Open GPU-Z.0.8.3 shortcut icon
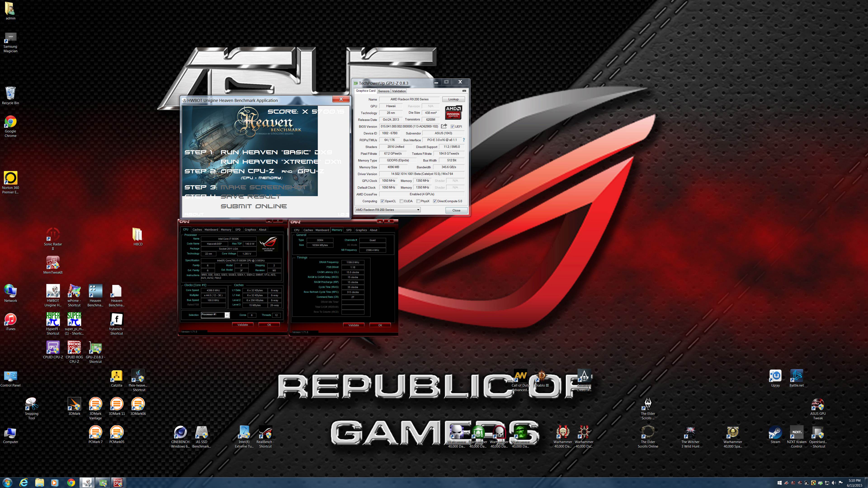The width and height of the screenshot is (868, 488). (x=95, y=352)
